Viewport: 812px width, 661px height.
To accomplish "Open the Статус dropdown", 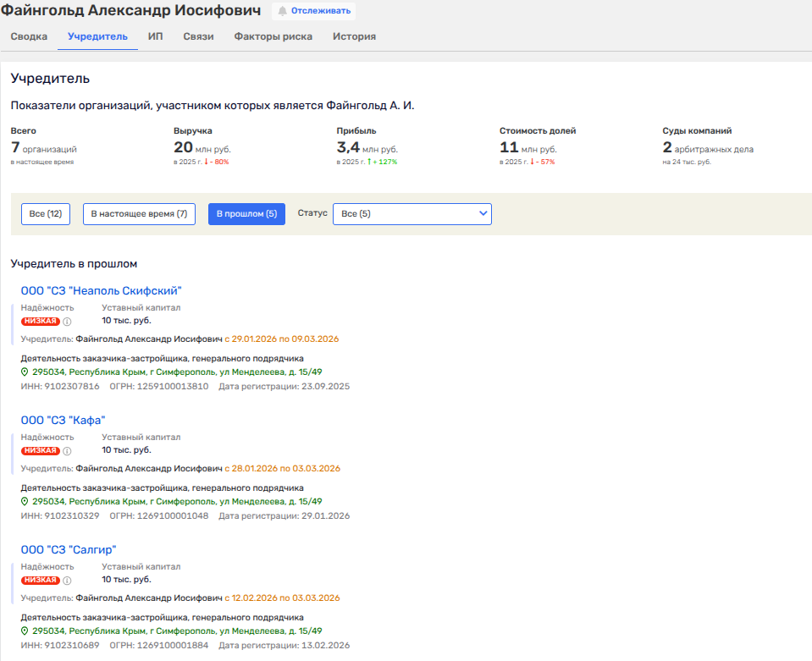I will point(412,214).
